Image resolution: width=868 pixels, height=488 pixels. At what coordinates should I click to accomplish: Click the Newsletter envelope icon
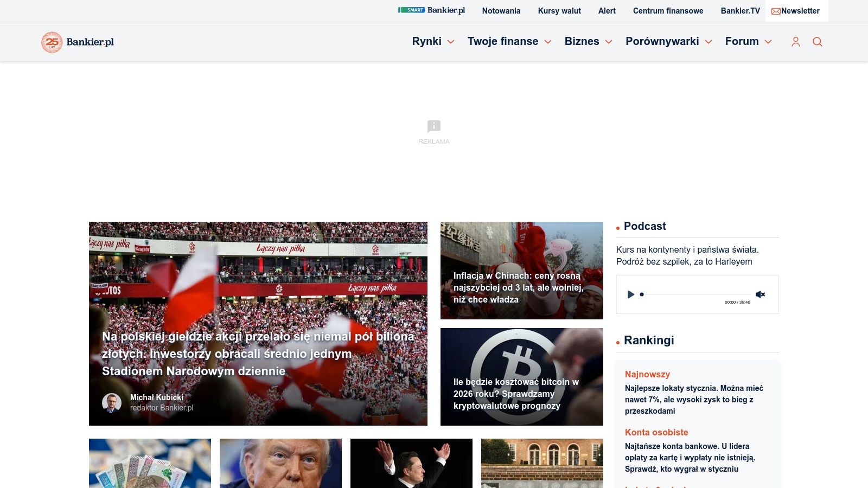point(776,11)
